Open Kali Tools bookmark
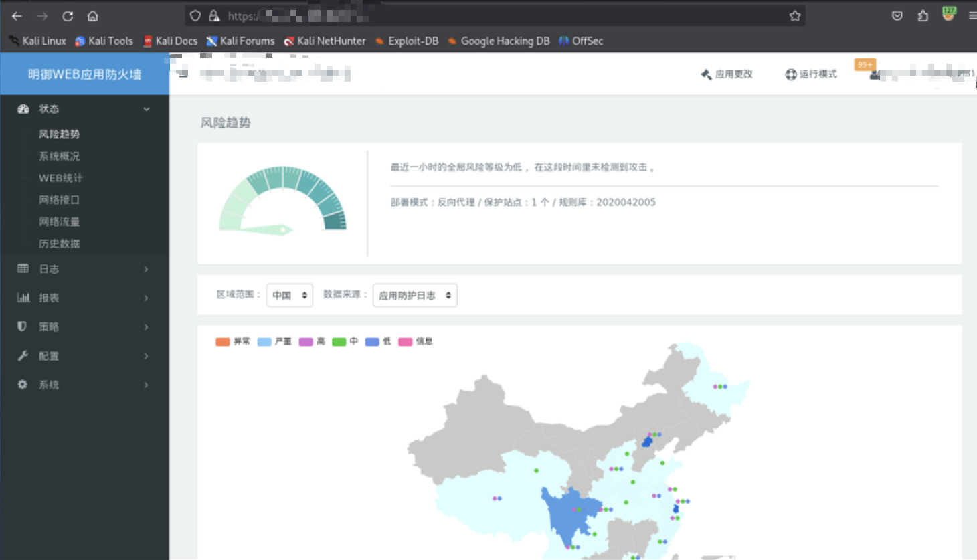Viewport: 977px width, 560px height. tap(104, 41)
